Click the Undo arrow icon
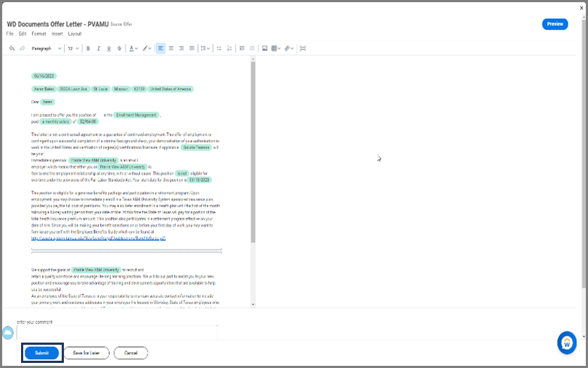Image resolution: width=588 pixels, height=368 pixels. point(12,49)
